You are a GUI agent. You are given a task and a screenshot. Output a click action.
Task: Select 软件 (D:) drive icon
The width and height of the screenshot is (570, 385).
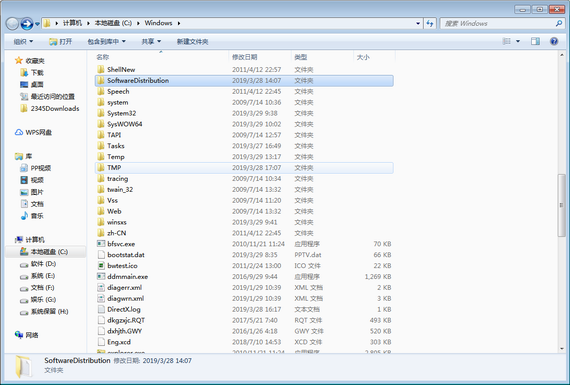tap(24, 264)
